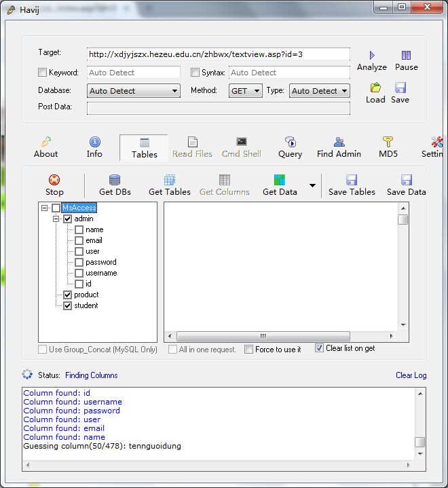The image size is (448, 488).
Task: Click the log scroll right arrow
Action: click(409, 466)
